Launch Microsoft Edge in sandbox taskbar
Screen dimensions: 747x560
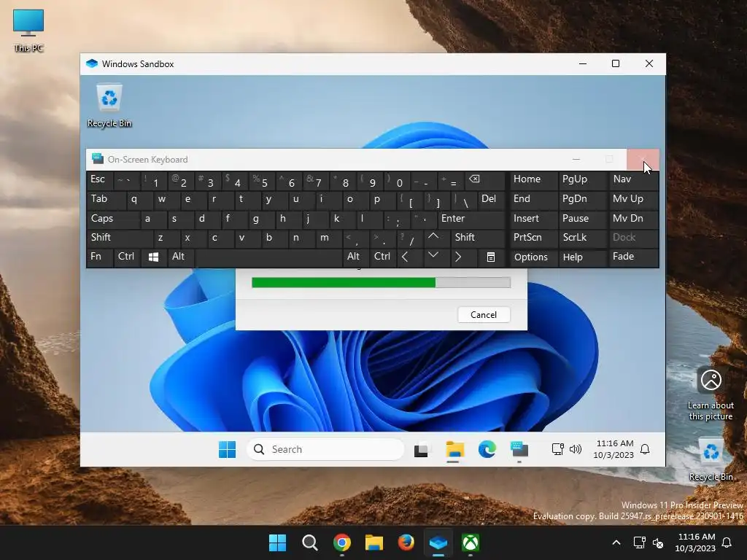(x=487, y=449)
